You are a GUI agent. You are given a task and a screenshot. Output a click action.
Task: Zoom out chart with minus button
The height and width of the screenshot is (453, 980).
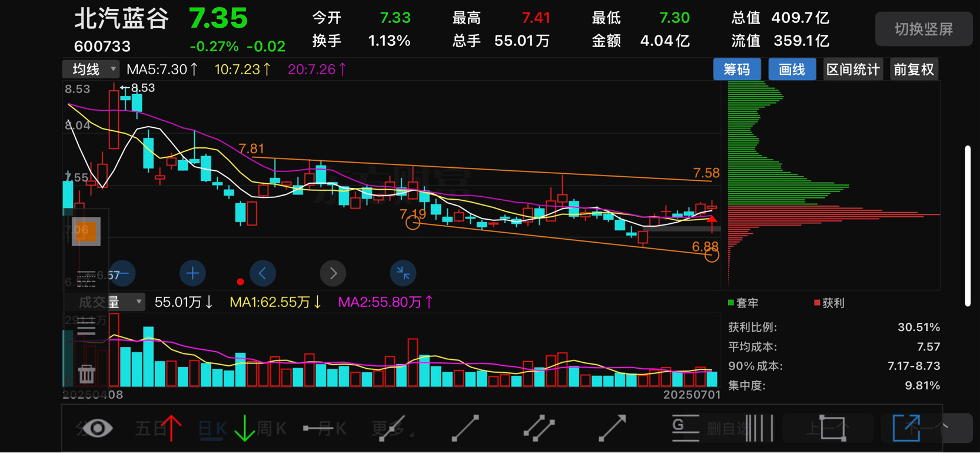(x=122, y=273)
